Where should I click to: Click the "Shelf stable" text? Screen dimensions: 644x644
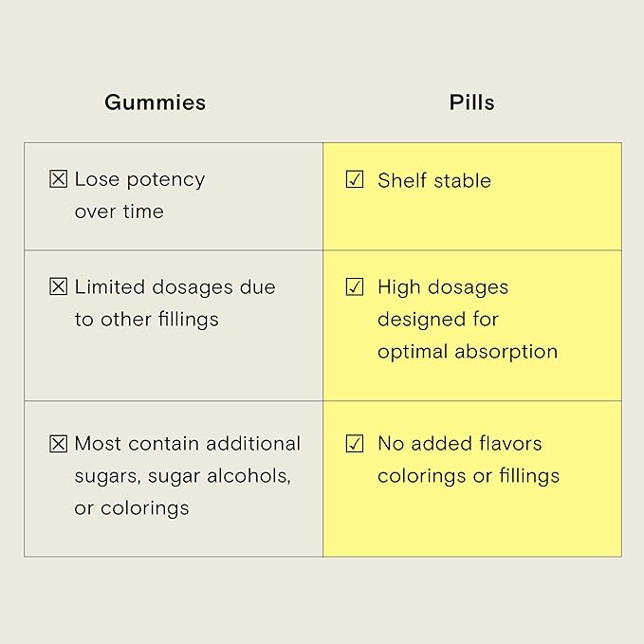[x=433, y=180]
